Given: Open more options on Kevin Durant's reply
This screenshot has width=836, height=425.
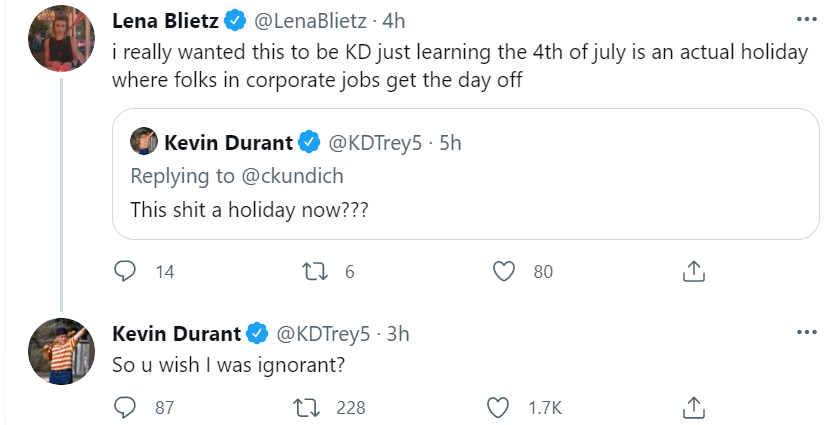Looking at the screenshot, I should click(x=806, y=332).
